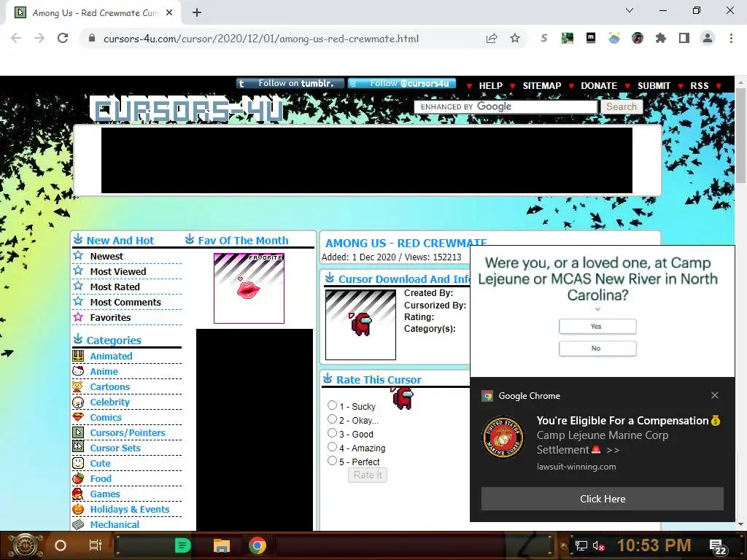Click the Holidays pumpkin icon

pyautogui.click(x=78, y=509)
